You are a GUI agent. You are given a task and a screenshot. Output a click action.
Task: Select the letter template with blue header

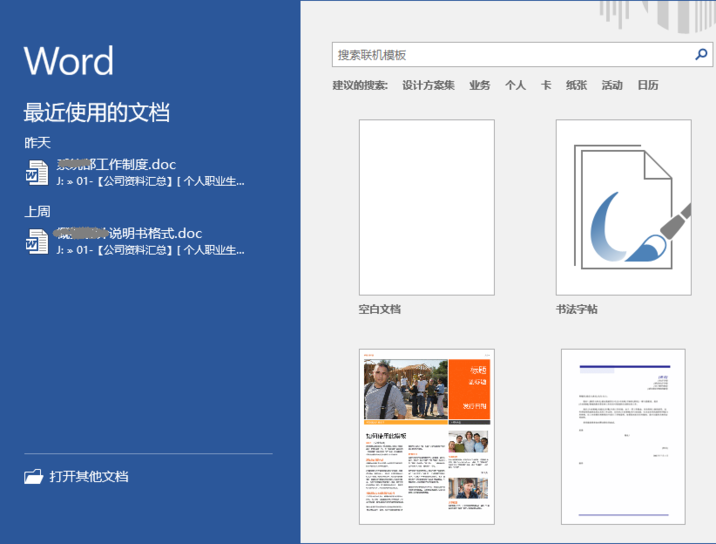tap(623, 436)
